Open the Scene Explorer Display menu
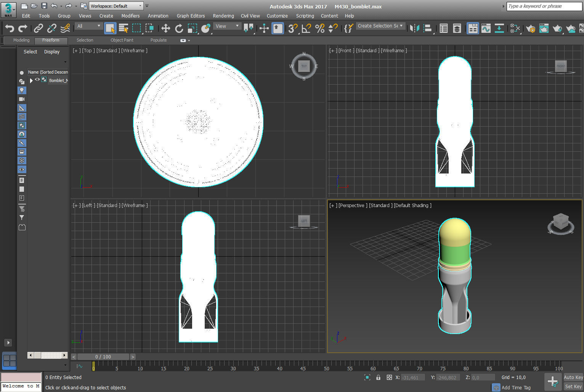Viewport: 584px width, 392px height. coord(52,52)
